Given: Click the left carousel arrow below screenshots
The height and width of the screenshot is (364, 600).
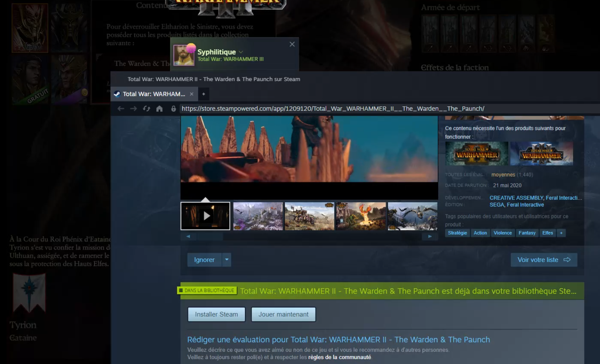Looking at the screenshot, I should (x=188, y=236).
